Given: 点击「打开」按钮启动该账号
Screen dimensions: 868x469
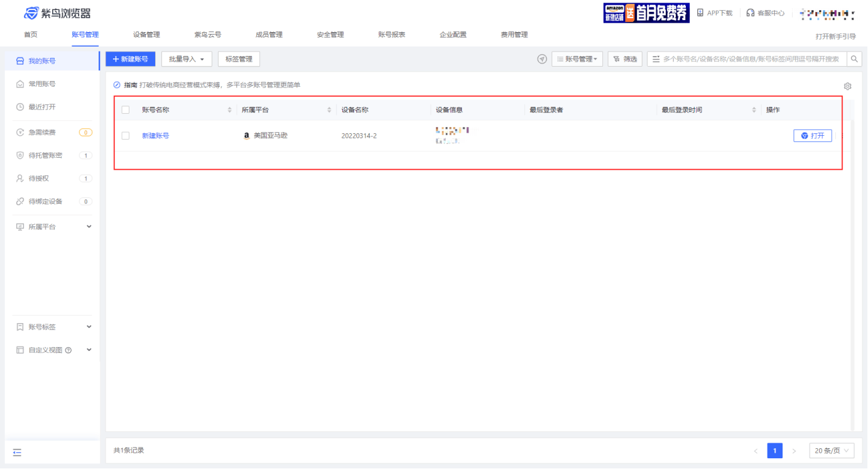Looking at the screenshot, I should 812,135.
